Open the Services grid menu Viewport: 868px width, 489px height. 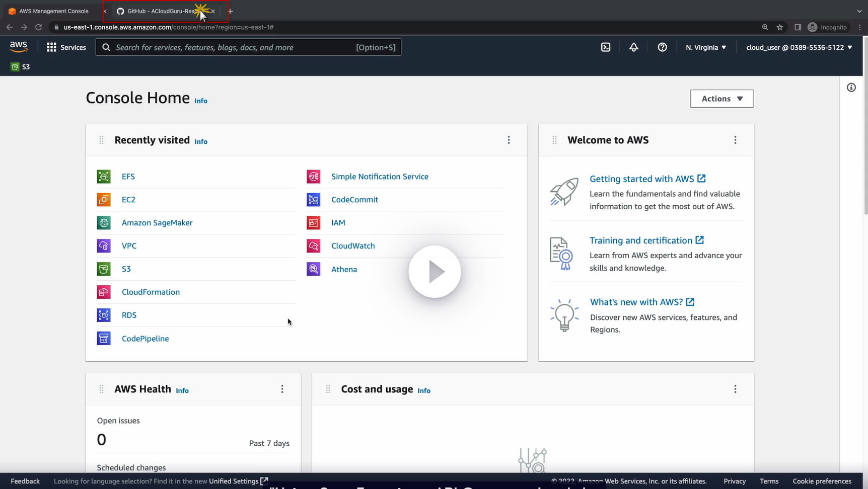(x=66, y=47)
